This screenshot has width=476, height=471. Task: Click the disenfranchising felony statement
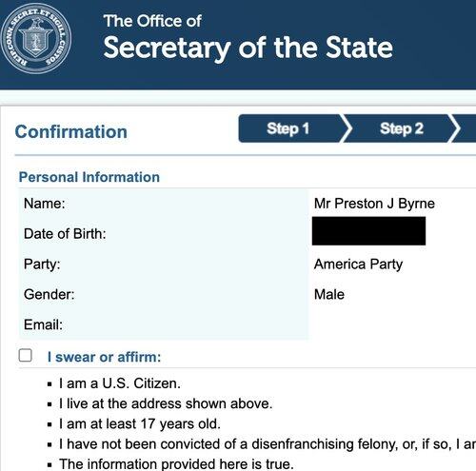click(268, 444)
